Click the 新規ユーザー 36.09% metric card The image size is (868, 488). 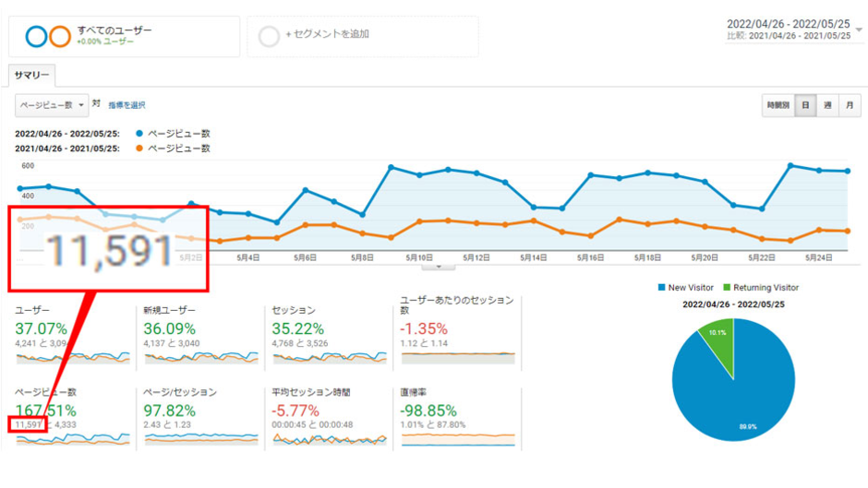pyautogui.click(x=200, y=335)
